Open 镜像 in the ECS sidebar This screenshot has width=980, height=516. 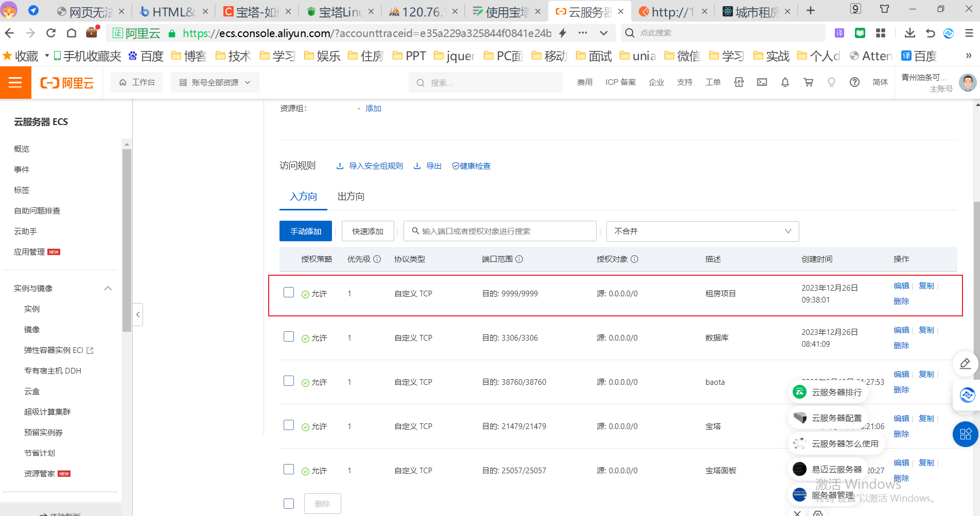pyautogui.click(x=32, y=329)
